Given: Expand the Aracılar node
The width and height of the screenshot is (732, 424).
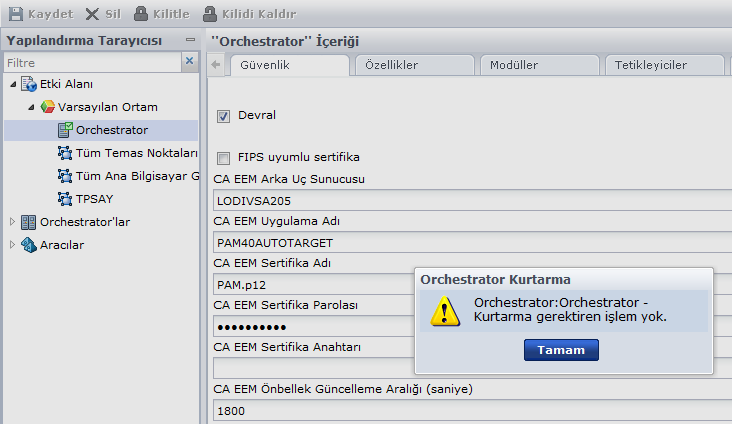Looking at the screenshot, I should coord(13,245).
